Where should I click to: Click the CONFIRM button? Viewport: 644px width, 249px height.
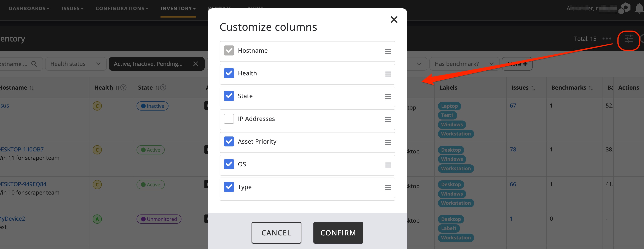click(x=338, y=233)
